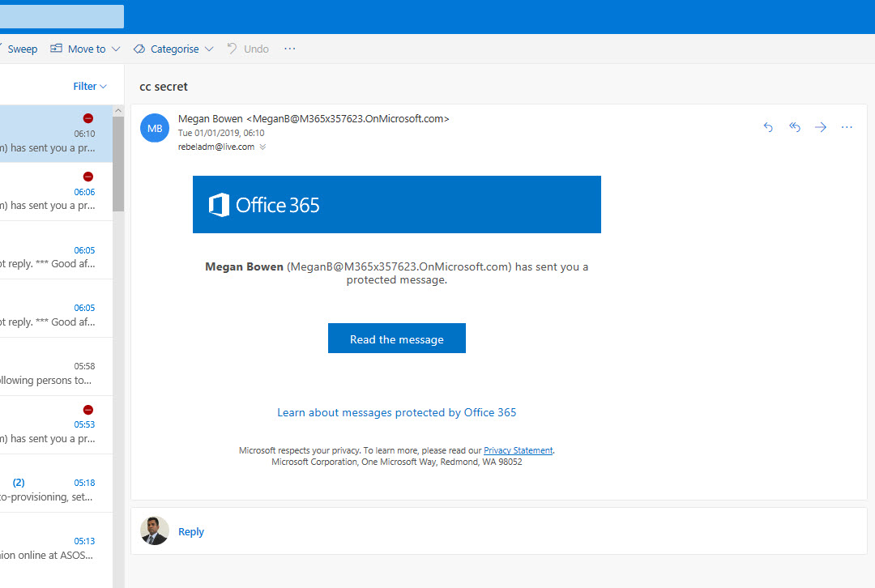Click the MB sender avatar
Image resolution: width=875 pixels, height=588 pixels.
tap(155, 128)
